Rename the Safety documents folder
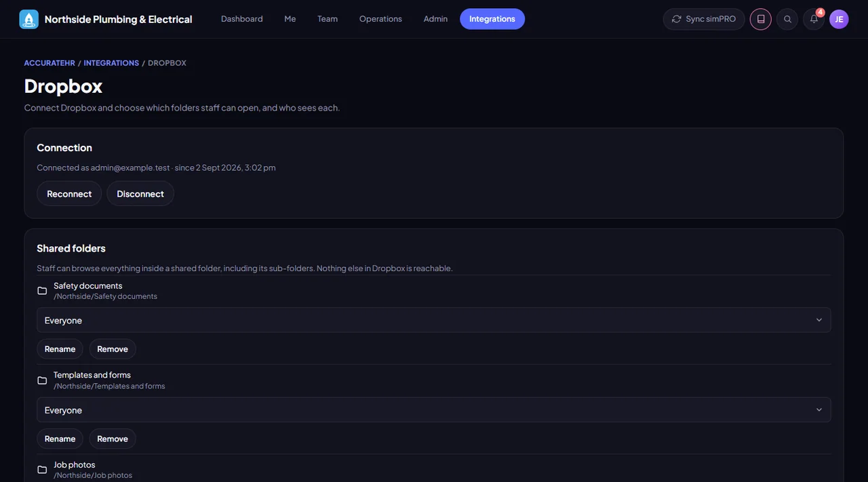The width and height of the screenshot is (868, 482). coord(60,349)
